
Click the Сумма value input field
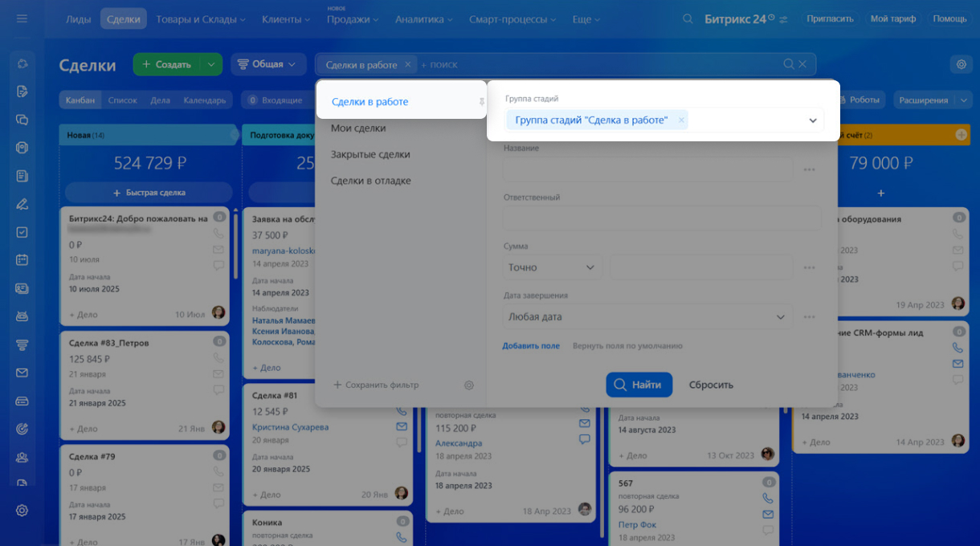700,267
